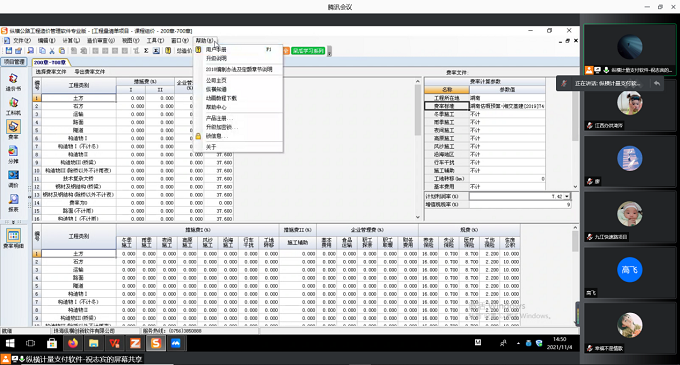The height and width of the screenshot is (365, 680).
Task: Open the 工料机 sidebar icon
Action: point(13,106)
